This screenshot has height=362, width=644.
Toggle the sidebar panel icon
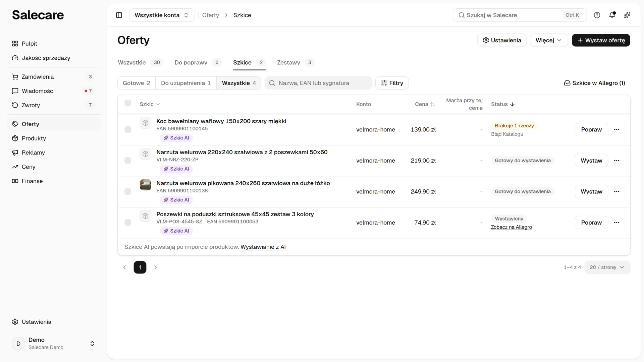(119, 15)
